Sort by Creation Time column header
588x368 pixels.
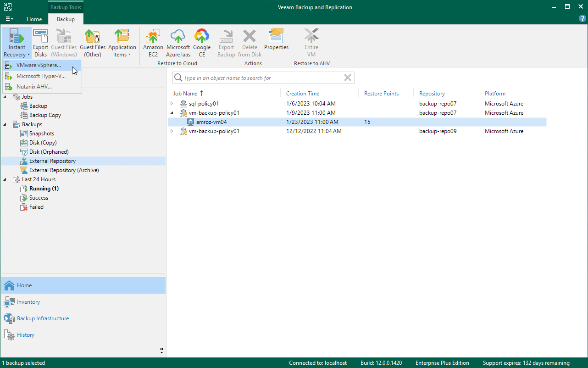303,94
